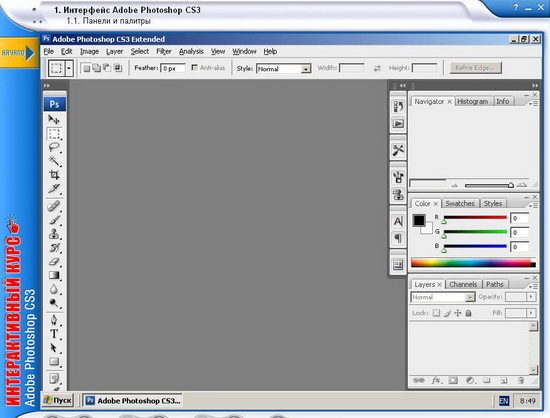Open the Tool Presets panel icon
This screenshot has height=418, width=550.
[398, 150]
